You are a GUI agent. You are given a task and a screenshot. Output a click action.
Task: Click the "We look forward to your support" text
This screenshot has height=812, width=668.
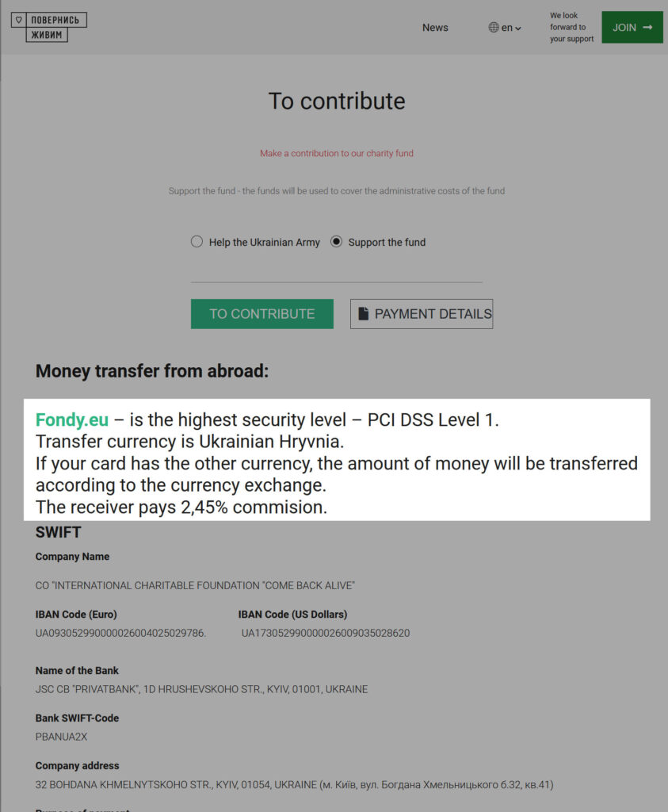[571, 27]
